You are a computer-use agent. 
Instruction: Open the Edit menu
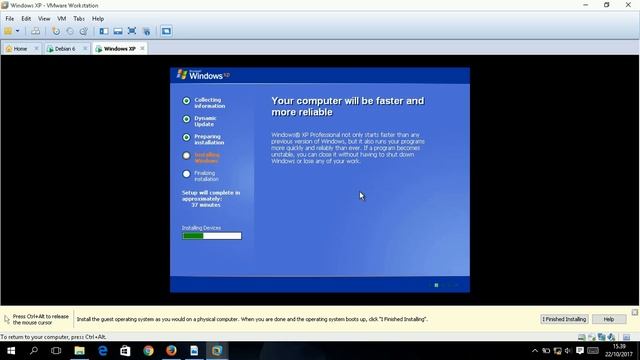(x=26, y=19)
